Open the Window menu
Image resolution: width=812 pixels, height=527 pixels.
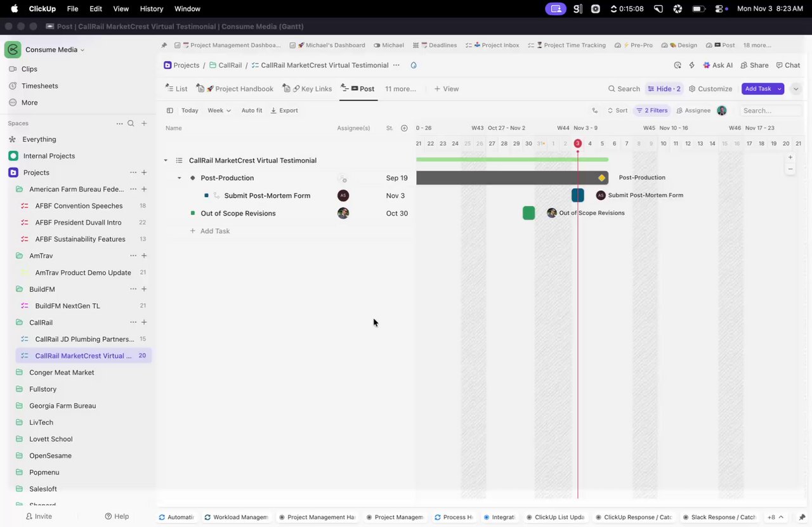[187, 9]
